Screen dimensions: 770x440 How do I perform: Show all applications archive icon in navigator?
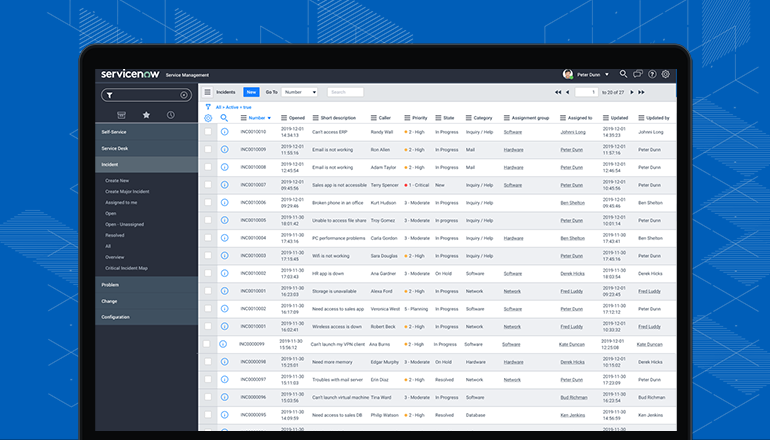pyautogui.click(x=121, y=115)
